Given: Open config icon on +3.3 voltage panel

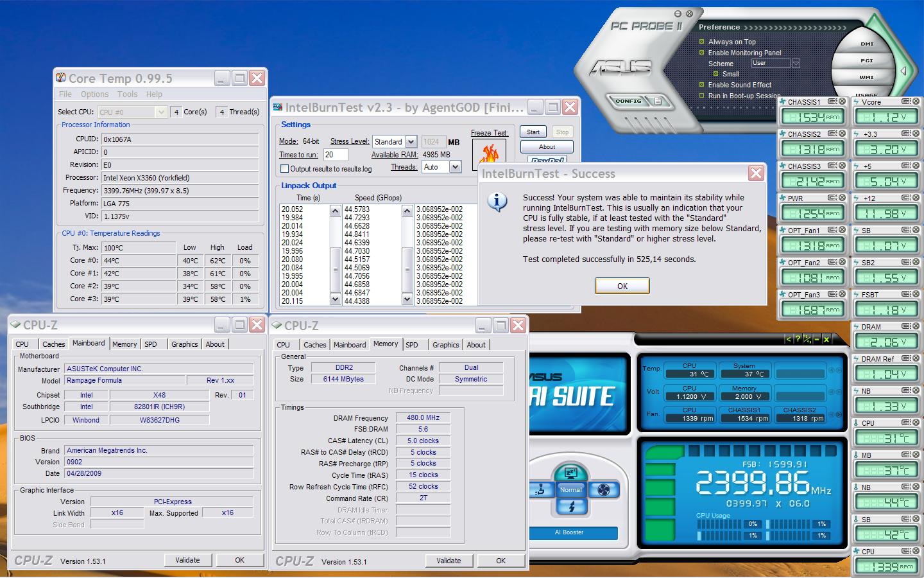Looking at the screenshot, I should 906,134.
